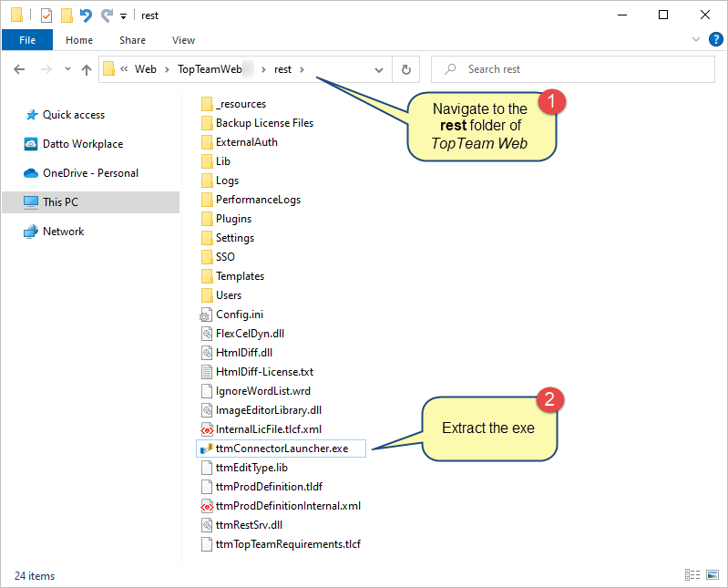Viewport: 728px width, 588px height.
Task: Select Network in navigation pane
Action: click(x=55, y=232)
